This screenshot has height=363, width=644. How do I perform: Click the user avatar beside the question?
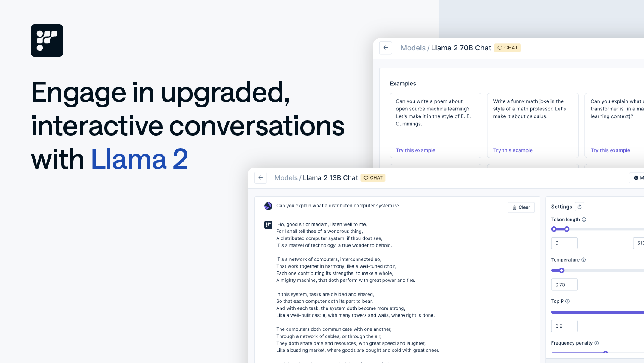tap(268, 206)
